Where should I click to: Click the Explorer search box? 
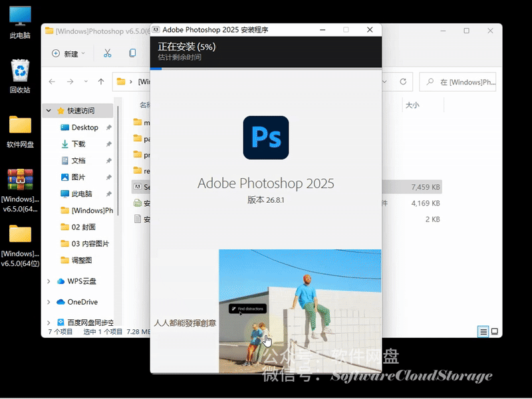[460, 82]
